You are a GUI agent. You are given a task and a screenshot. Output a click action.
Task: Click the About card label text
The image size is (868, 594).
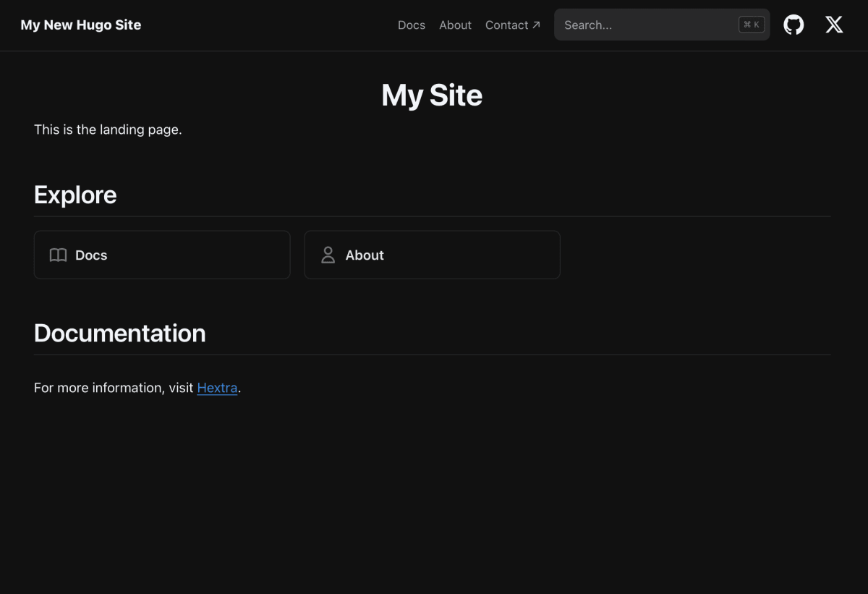365,255
